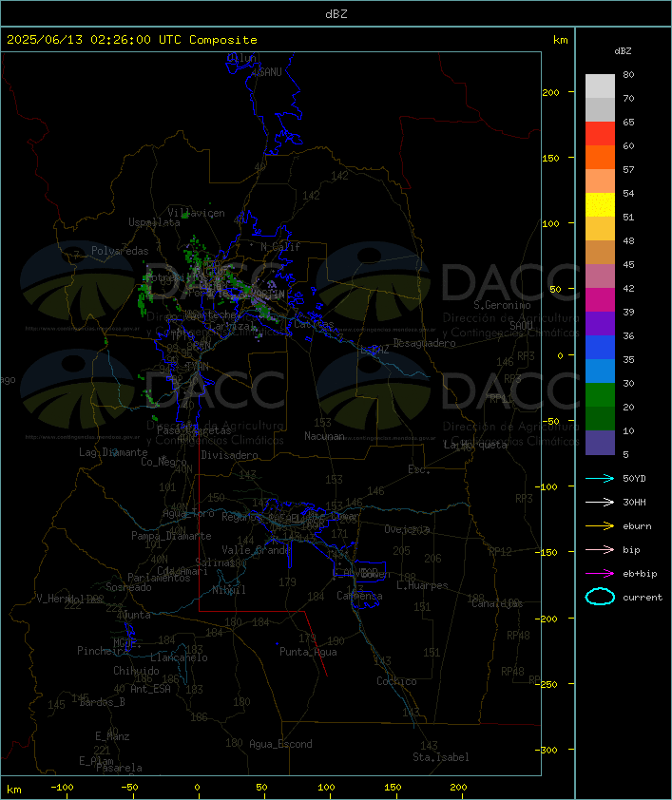Viewport: 672px width, 800px height.
Task: Click the Uspallata map label
Action: (x=154, y=222)
